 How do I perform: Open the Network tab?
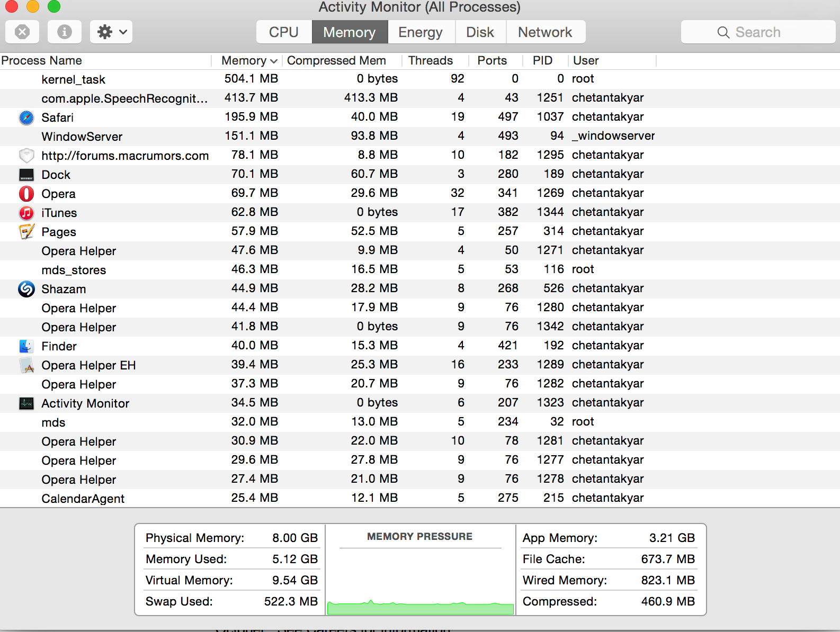(x=545, y=32)
